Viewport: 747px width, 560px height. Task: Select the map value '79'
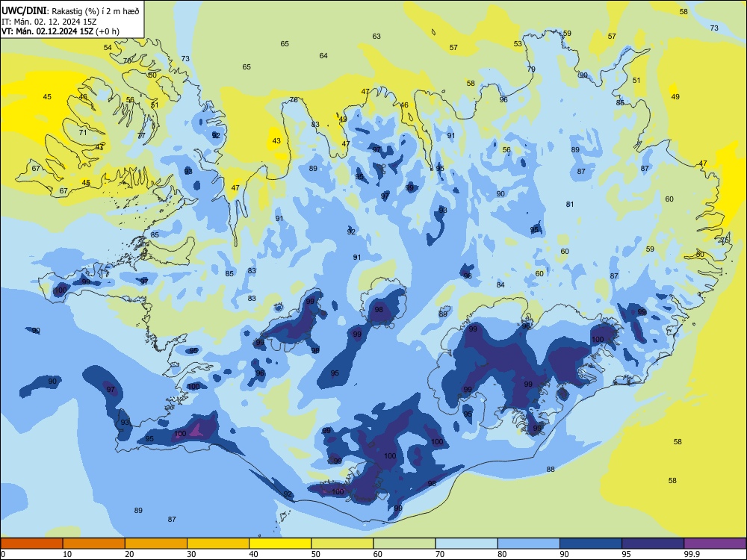[x=531, y=69]
